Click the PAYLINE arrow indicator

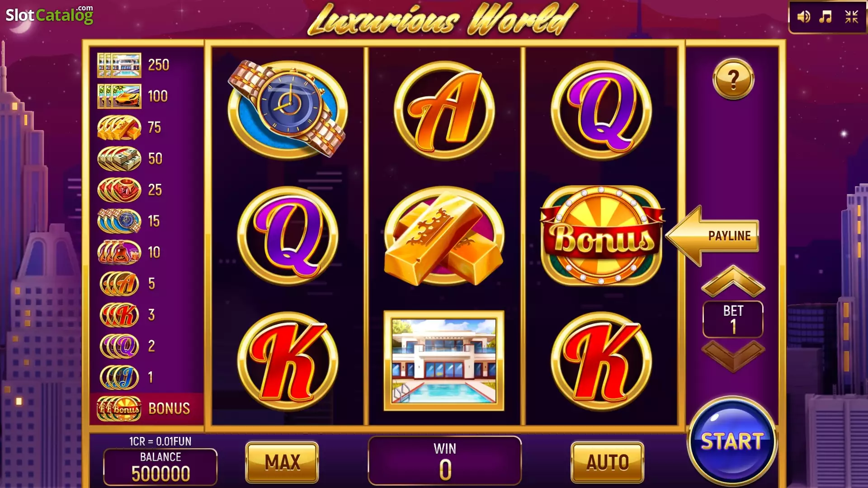click(x=712, y=236)
